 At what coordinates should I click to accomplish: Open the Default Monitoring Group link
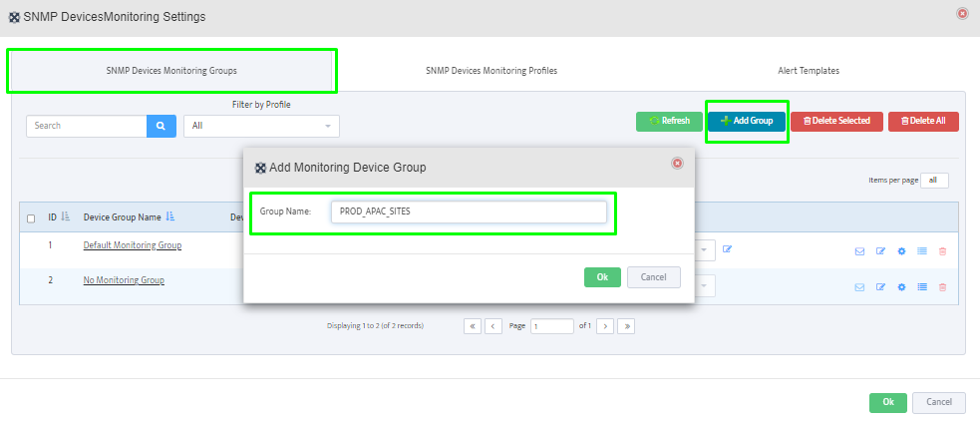[132, 244]
